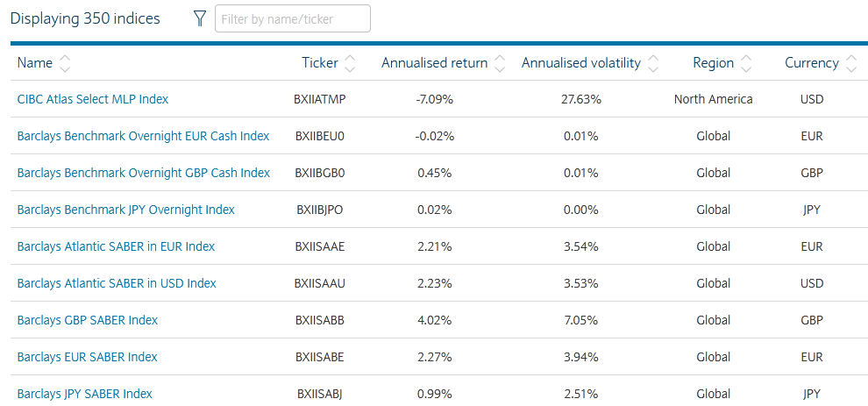Sort by Region column arrows
The image size is (868, 406).
coord(746,63)
